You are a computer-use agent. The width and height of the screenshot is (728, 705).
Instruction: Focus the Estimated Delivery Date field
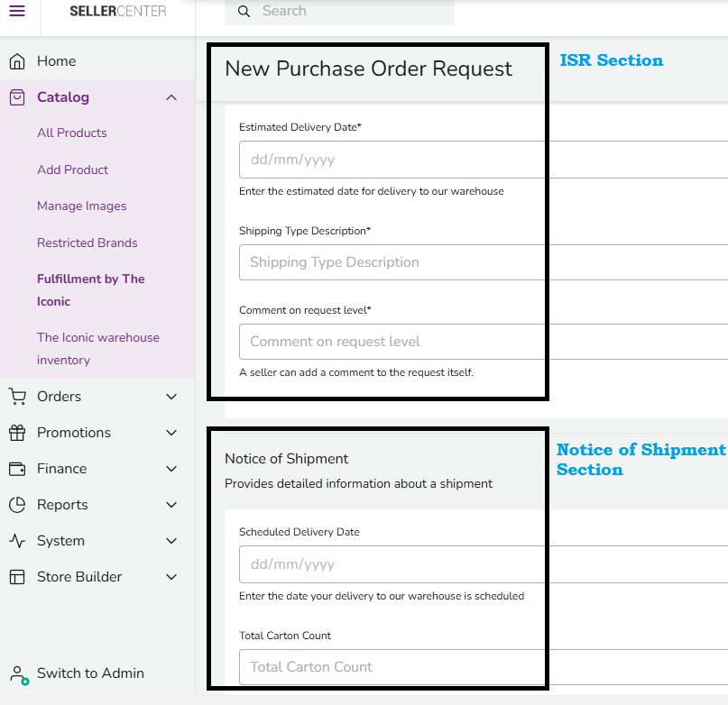388,160
